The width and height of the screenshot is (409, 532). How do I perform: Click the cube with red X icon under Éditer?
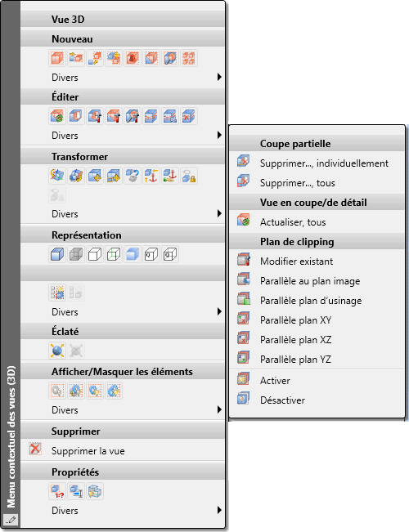(x=189, y=116)
